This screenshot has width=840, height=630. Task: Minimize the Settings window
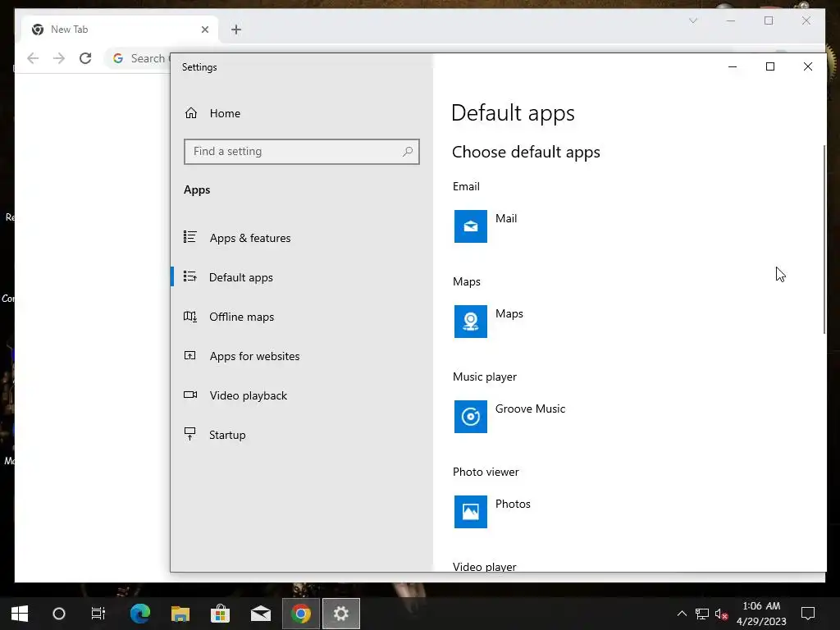(x=733, y=66)
